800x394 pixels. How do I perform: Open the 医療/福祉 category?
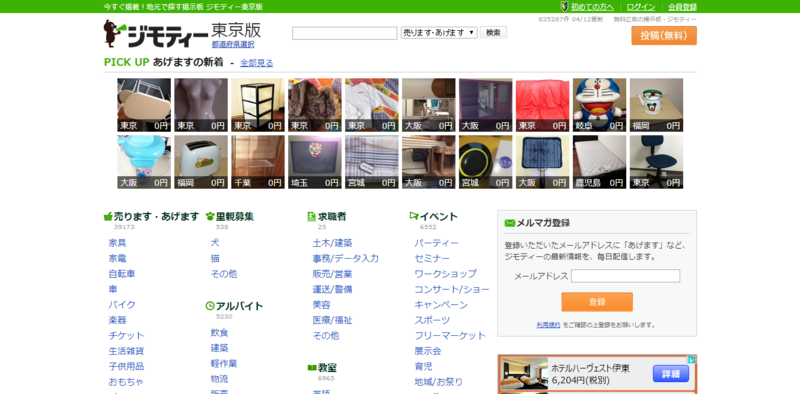click(x=333, y=320)
